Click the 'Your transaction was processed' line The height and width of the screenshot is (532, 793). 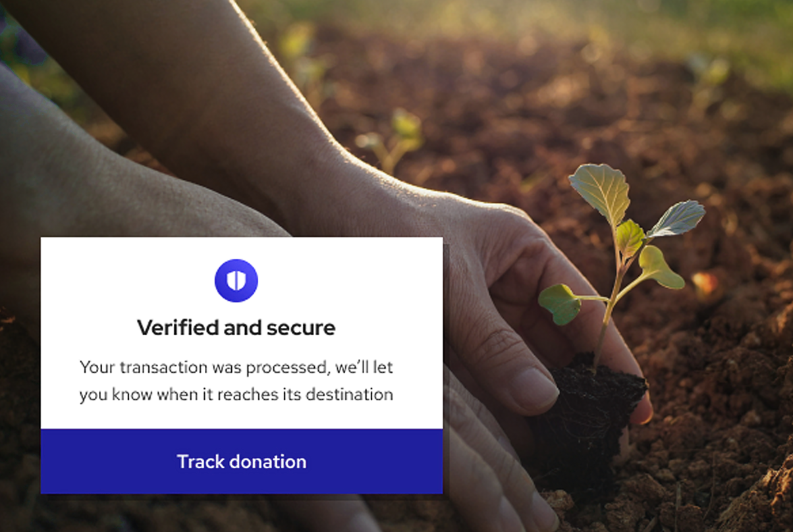coord(236,367)
